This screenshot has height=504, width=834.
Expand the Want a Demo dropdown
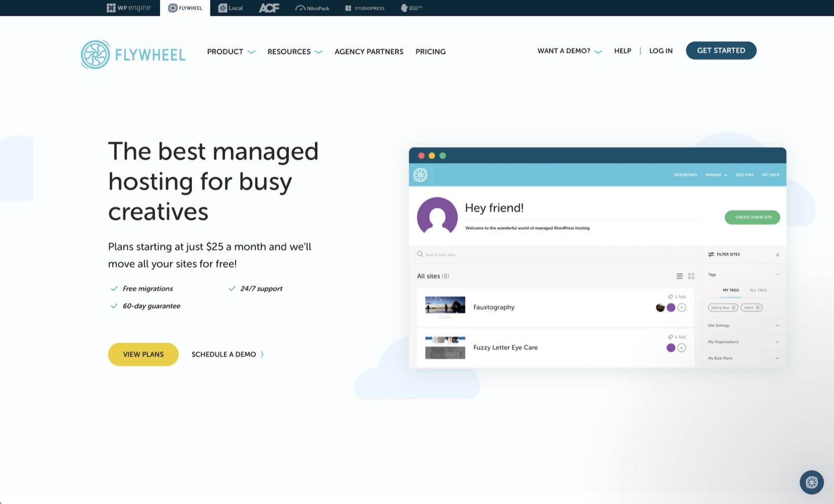pyautogui.click(x=570, y=51)
